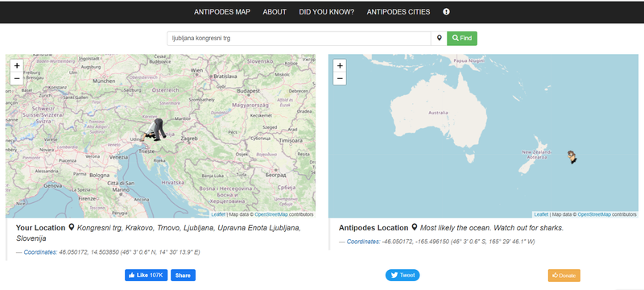Click the Facebook Share button

point(184,275)
